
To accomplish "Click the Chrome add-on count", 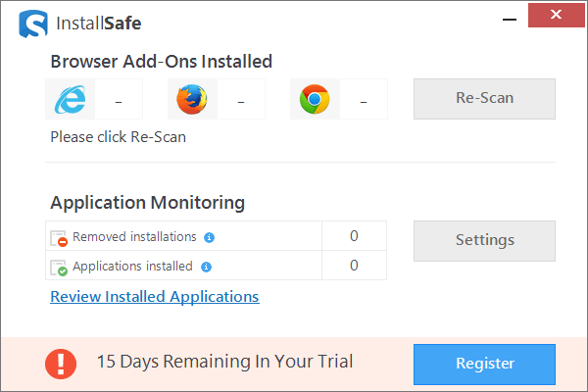I will (x=364, y=99).
